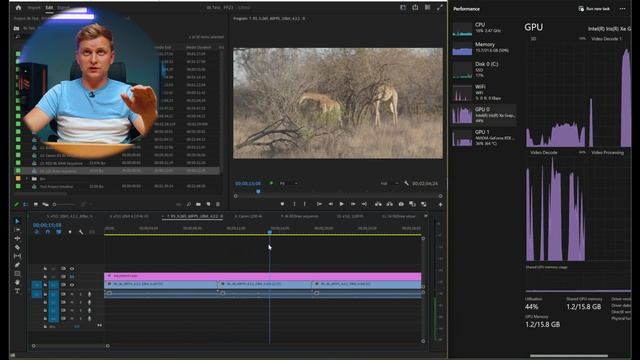Open Quick Export icon in Premiere header
Viewport: 640px width, 360px height.
click(415, 7)
